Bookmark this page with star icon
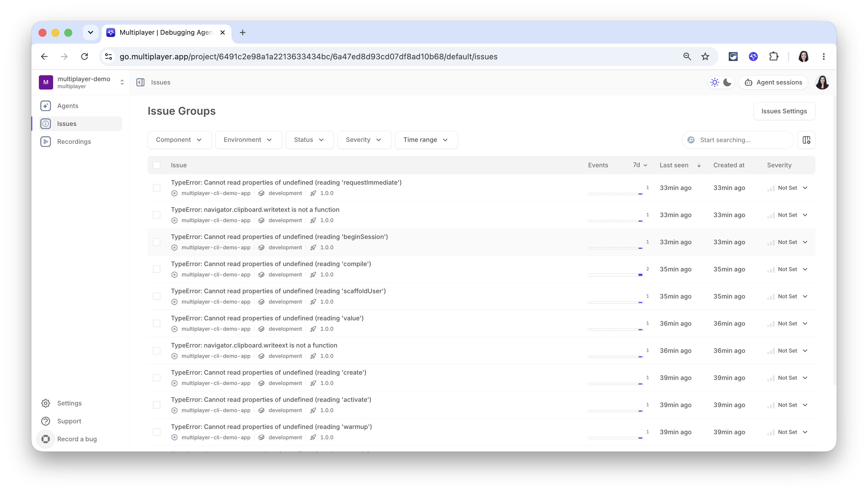 tap(705, 57)
